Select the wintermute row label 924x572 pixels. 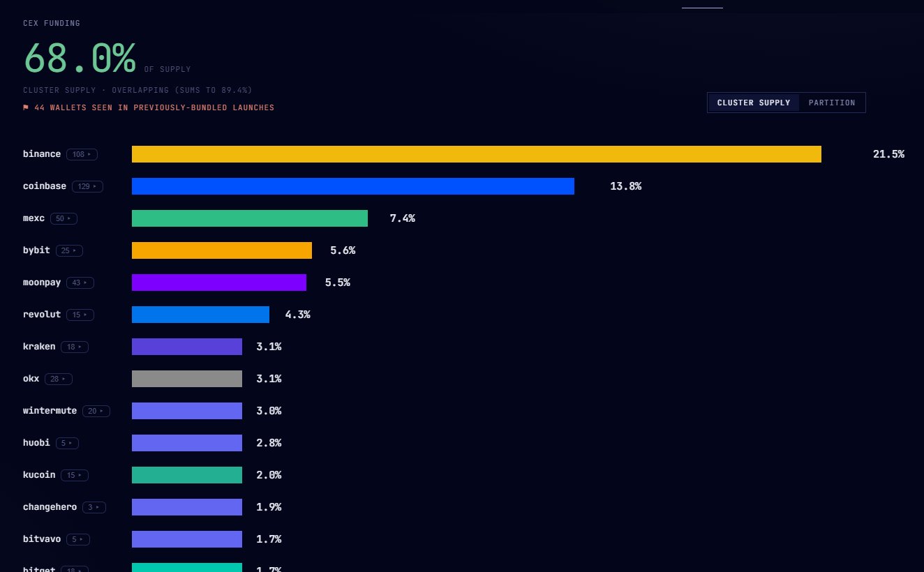tap(50, 411)
